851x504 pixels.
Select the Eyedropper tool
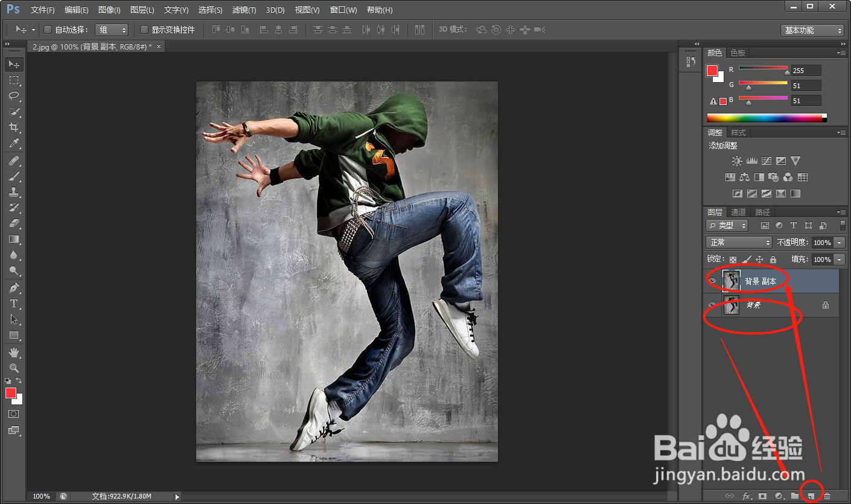coord(13,143)
